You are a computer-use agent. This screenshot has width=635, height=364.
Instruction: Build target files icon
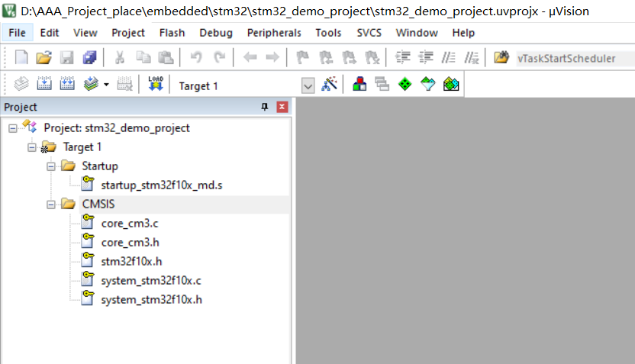[44, 84]
